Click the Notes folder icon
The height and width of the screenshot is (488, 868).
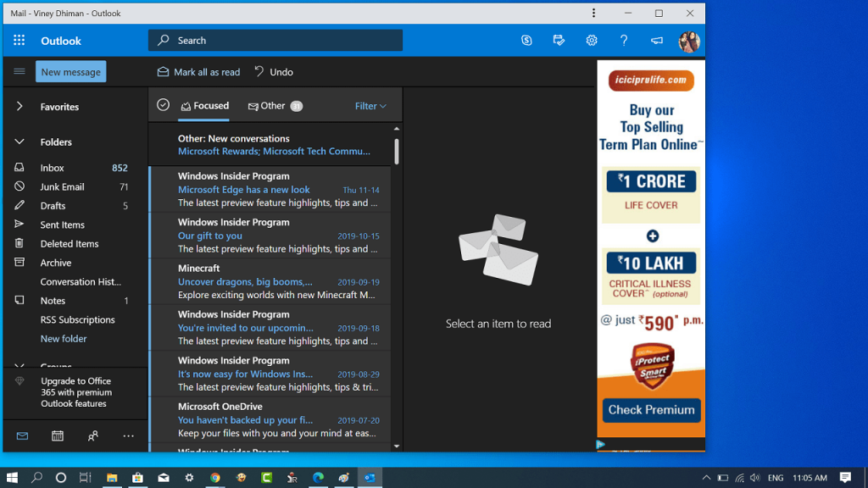pos(19,300)
